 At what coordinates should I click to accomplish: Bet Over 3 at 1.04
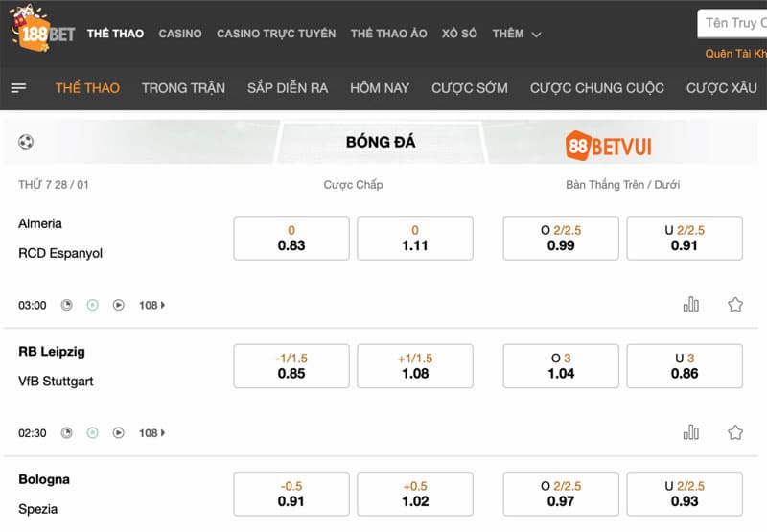click(561, 366)
